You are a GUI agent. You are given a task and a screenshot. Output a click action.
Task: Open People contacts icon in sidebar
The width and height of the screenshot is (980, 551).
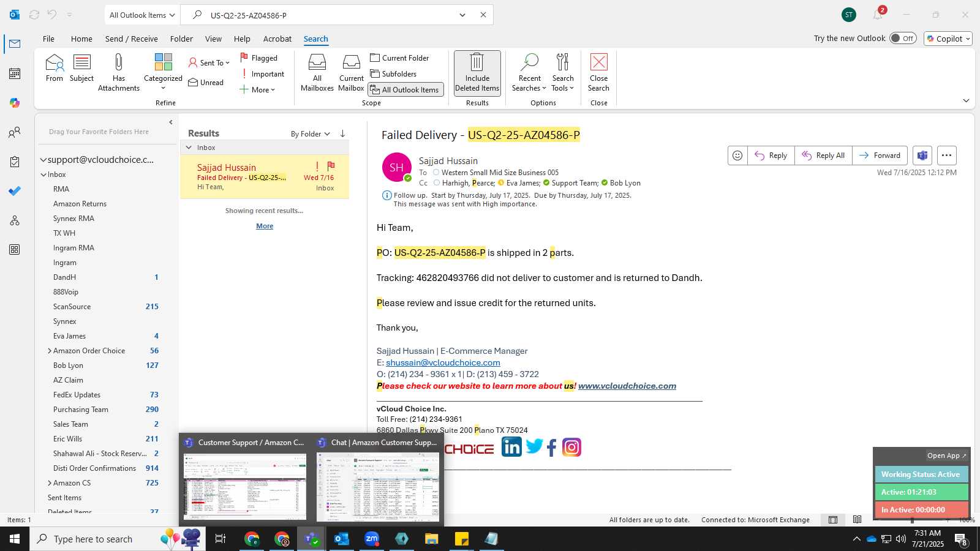[x=15, y=132]
